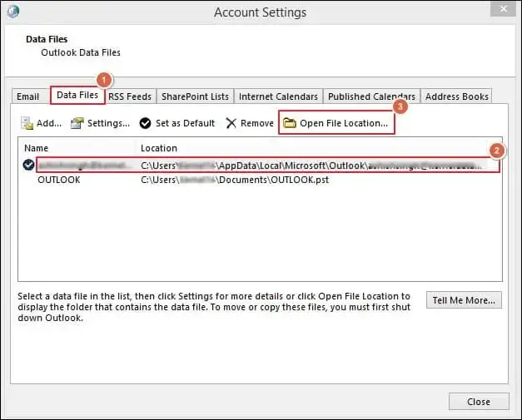Show the Address Books tab

[x=456, y=96]
